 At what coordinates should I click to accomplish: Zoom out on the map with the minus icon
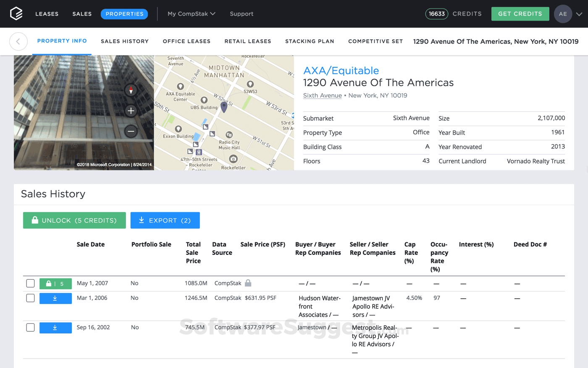(131, 131)
